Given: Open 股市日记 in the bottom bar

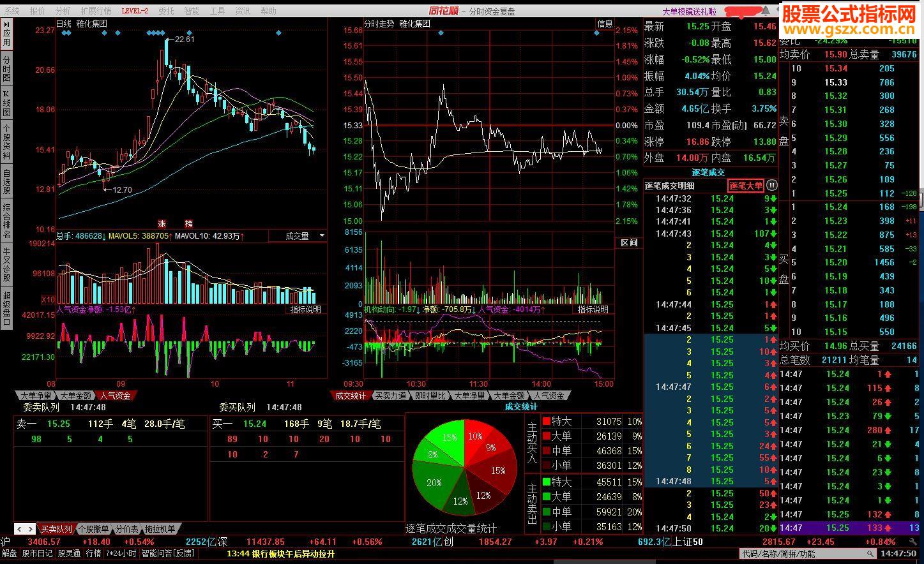Looking at the screenshot, I should point(38,553).
